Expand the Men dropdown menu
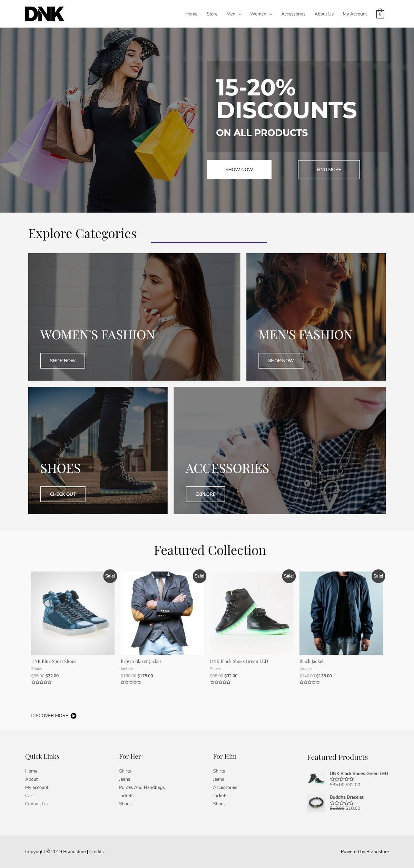 coord(234,14)
